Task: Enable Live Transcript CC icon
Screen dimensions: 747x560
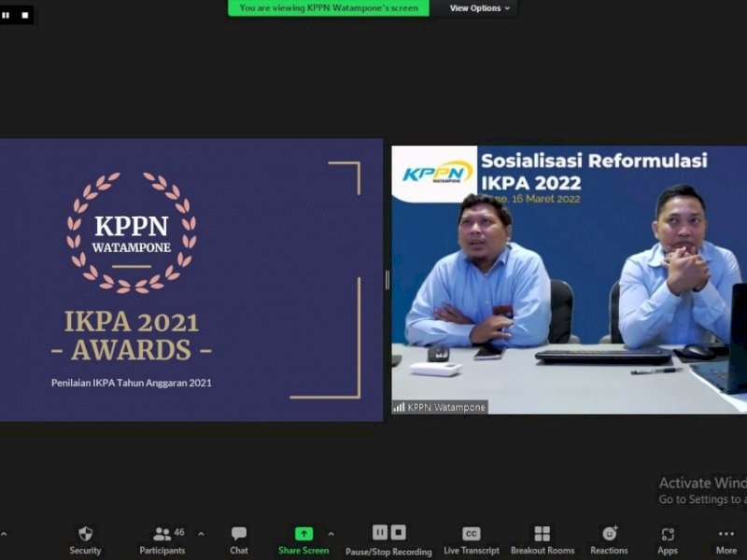Action: [x=472, y=534]
